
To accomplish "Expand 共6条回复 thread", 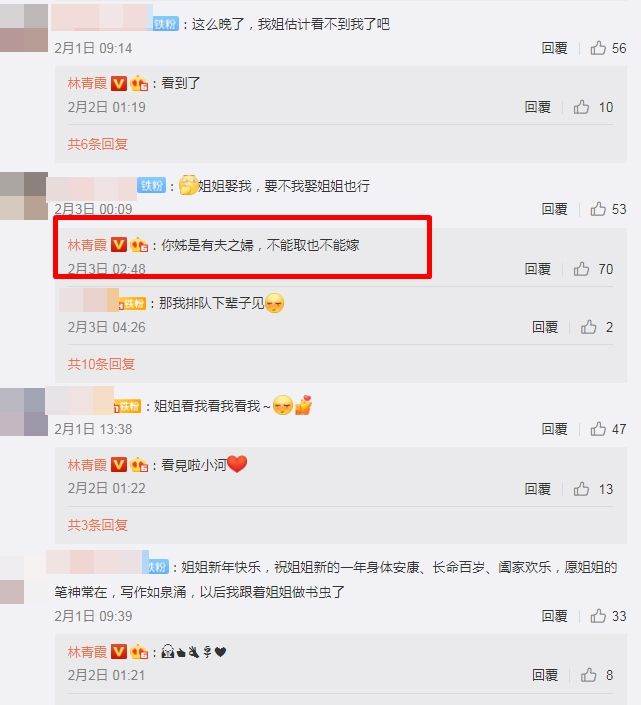I will pyautogui.click(x=98, y=144).
